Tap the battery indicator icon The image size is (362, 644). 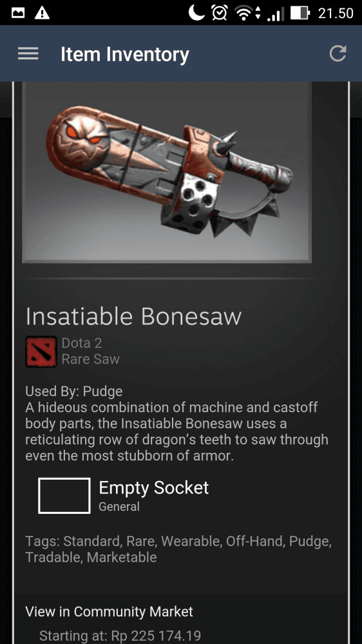tap(300, 13)
